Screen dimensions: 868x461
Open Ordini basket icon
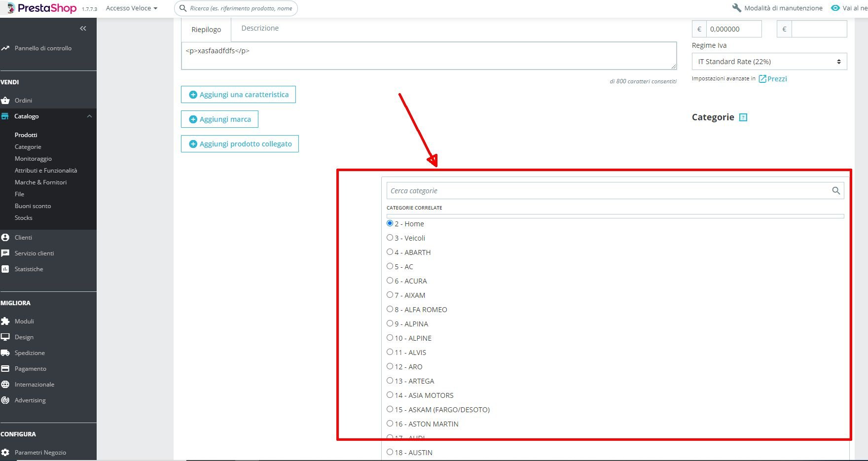click(5, 101)
